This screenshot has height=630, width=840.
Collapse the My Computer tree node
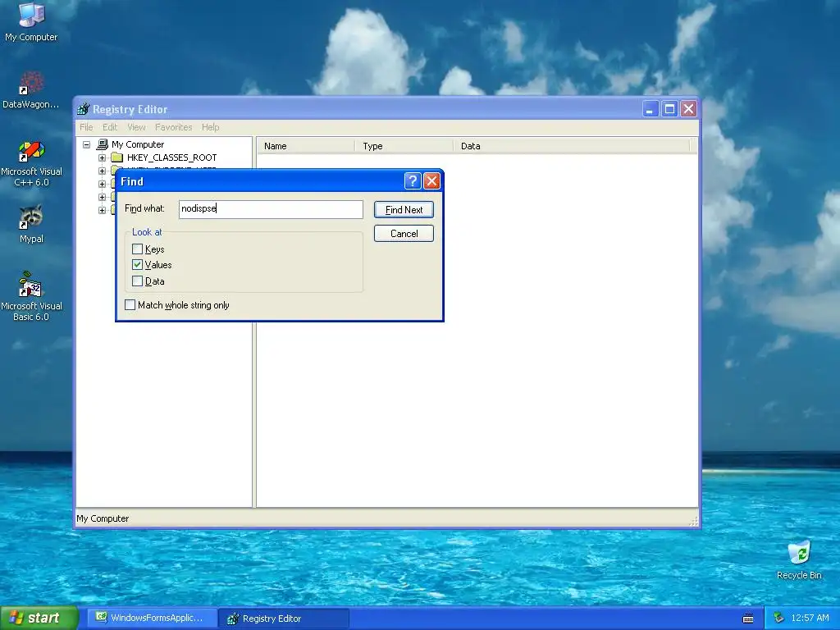coord(86,144)
